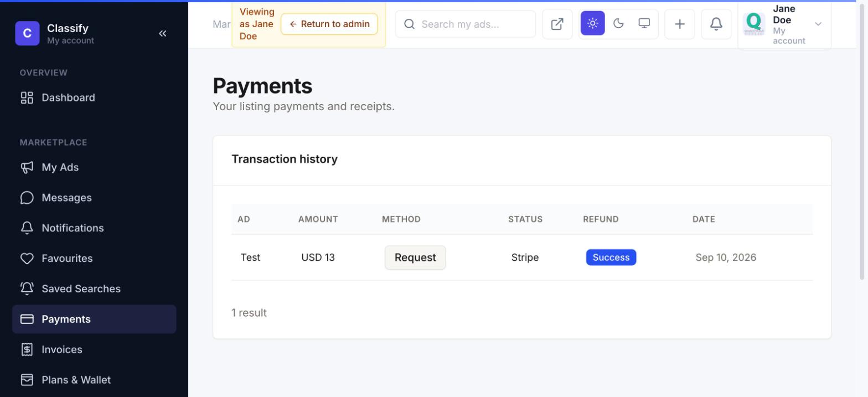Focus the Search my ads field
Image resolution: width=868 pixels, height=397 pixels.
click(466, 24)
